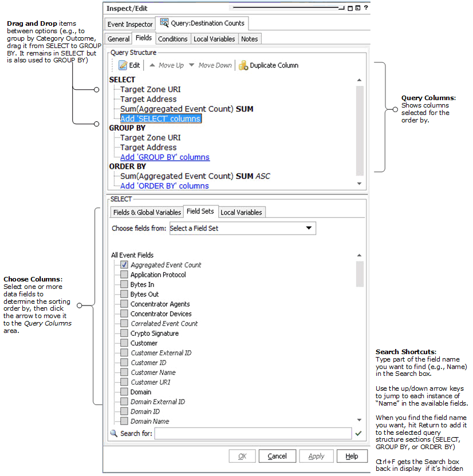473x476 pixels.
Task: Switch to the Conditions tab
Action: click(x=172, y=39)
